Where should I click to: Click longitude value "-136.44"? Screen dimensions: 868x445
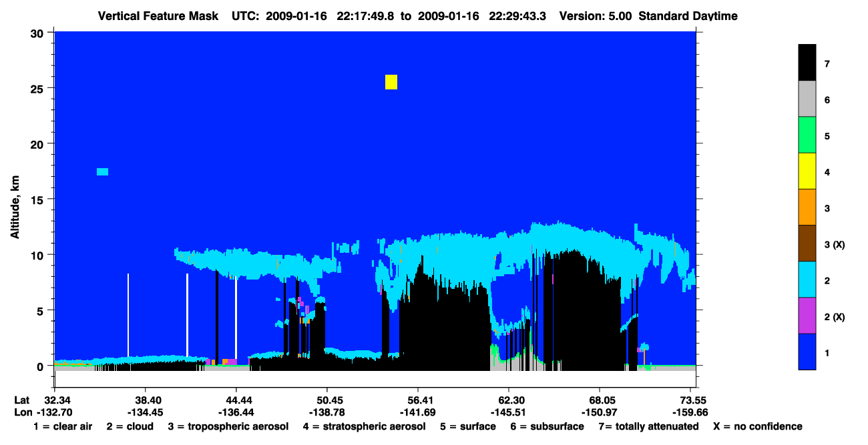pos(236,412)
